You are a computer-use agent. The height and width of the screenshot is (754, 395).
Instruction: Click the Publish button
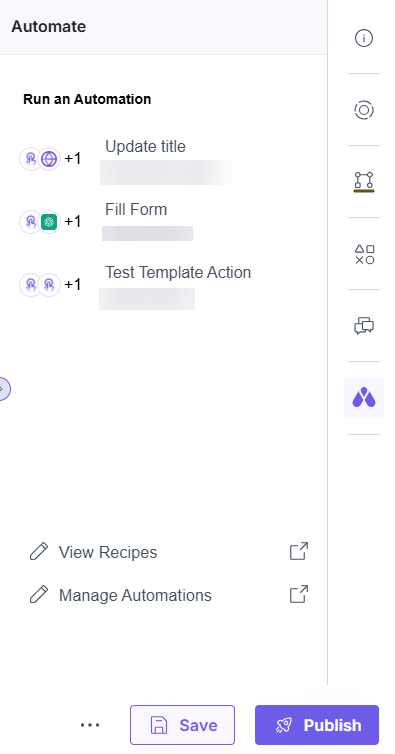(317, 725)
